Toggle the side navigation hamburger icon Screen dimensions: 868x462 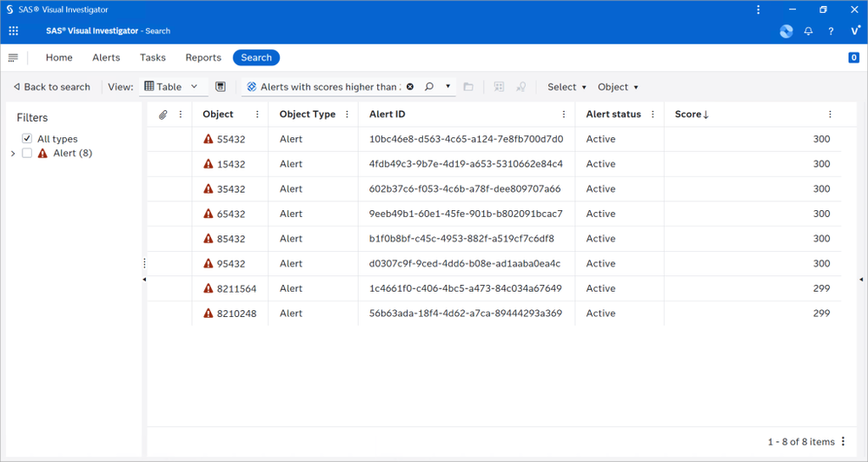[13, 57]
